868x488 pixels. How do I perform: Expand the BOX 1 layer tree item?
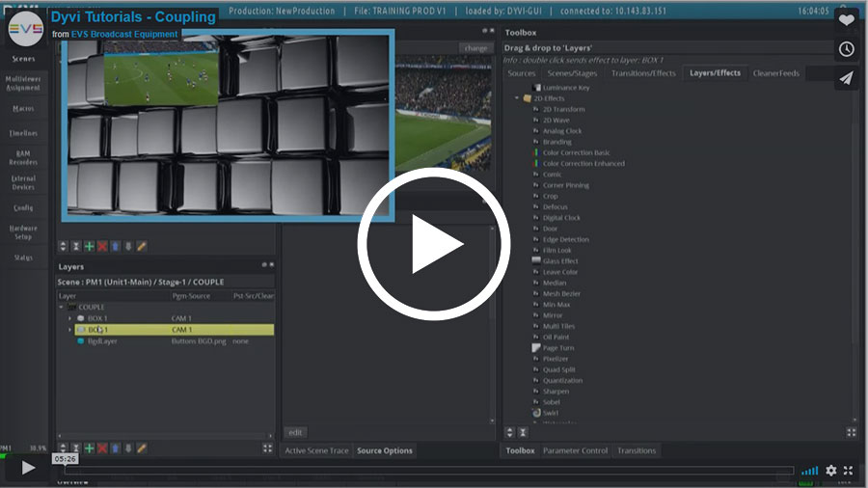(x=69, y=318)
